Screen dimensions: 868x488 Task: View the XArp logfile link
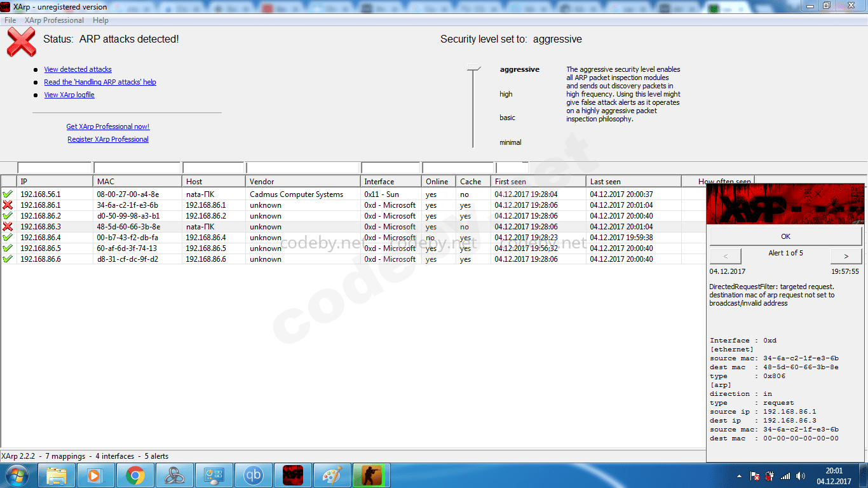coord(69,95)
